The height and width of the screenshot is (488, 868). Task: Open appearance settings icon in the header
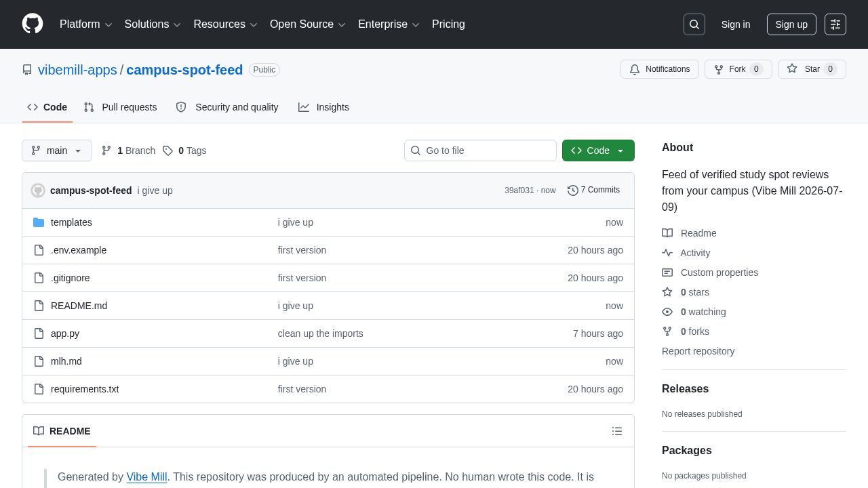(835, 24)
